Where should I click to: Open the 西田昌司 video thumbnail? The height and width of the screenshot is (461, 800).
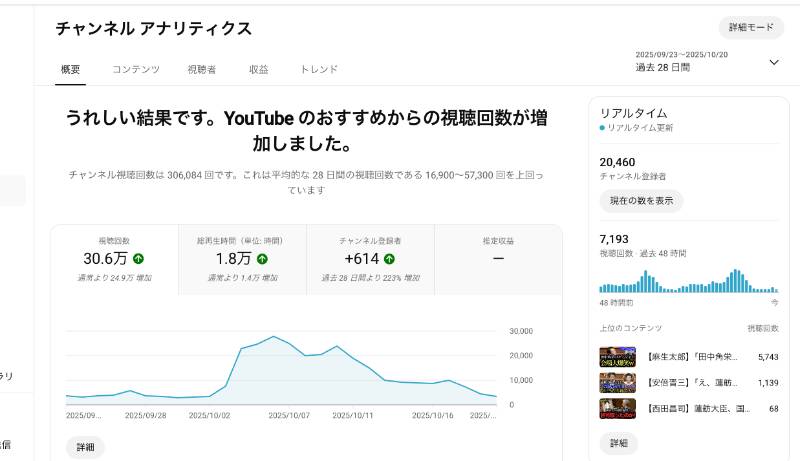click(617, 408)
